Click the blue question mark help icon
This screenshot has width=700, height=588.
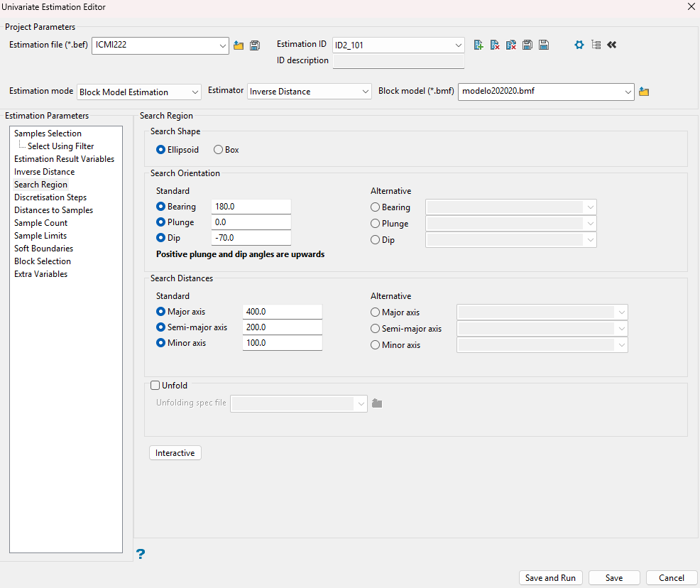(x=141, y=554)
